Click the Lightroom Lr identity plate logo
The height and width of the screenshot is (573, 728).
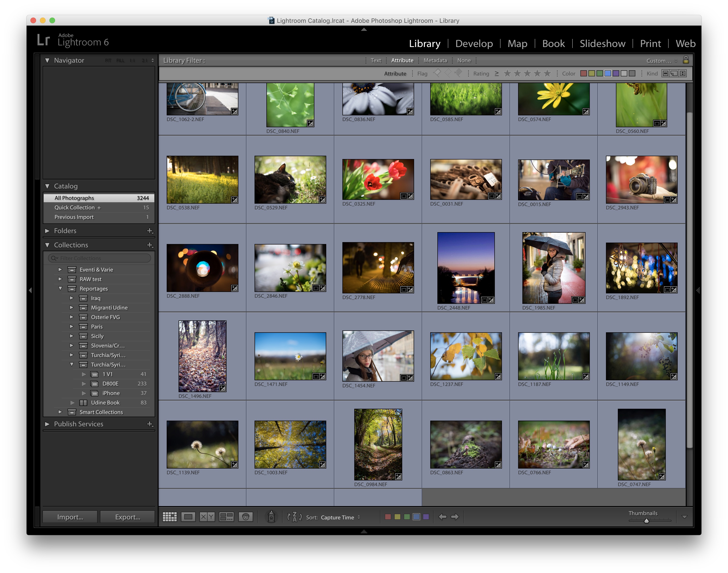pos(43,40)
